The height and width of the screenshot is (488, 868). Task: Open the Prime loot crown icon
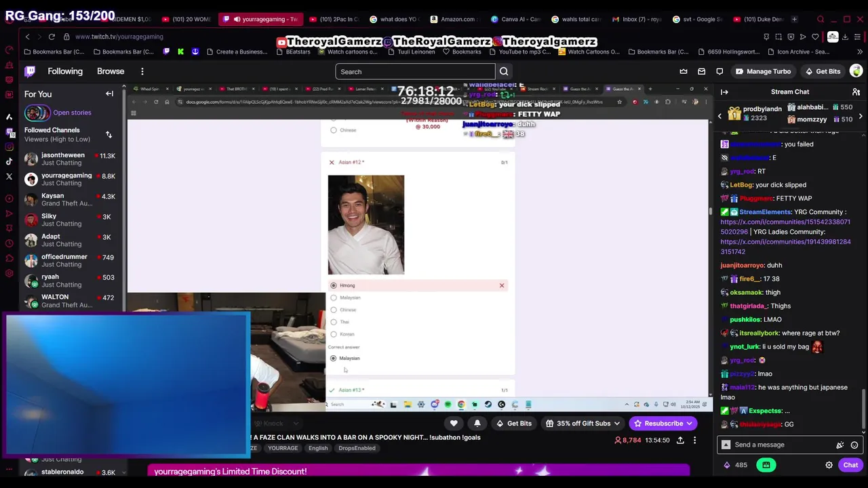tap(684, 71)
